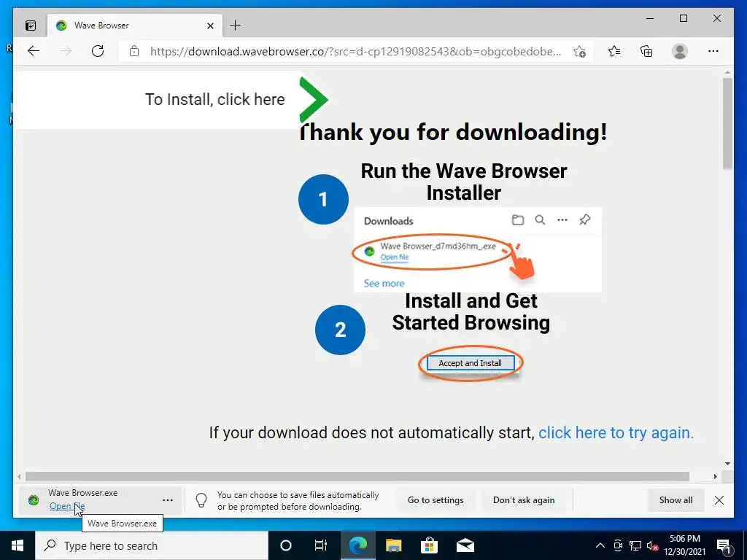The height and width of the screenshot is (560, 747).
Task: Click the network tray icon
Action: coord(635,545)
